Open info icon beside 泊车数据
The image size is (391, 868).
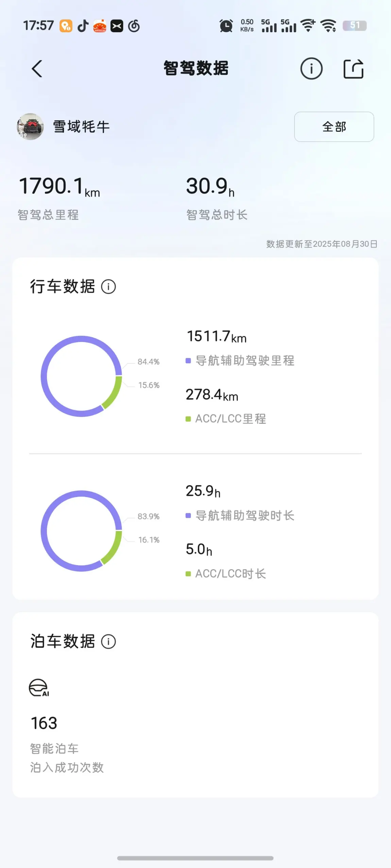[108, 641]
